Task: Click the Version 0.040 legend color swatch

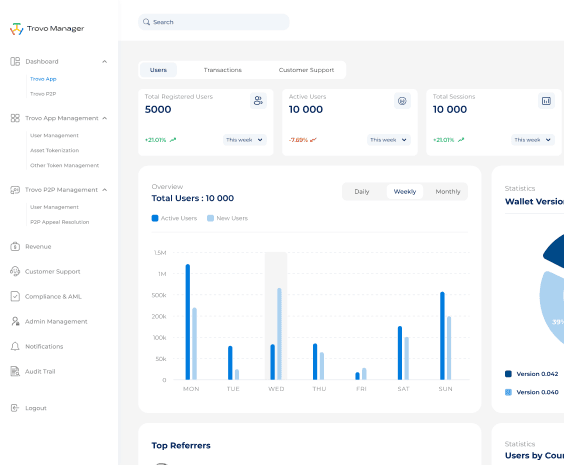Action: click(x=508, y=392)
